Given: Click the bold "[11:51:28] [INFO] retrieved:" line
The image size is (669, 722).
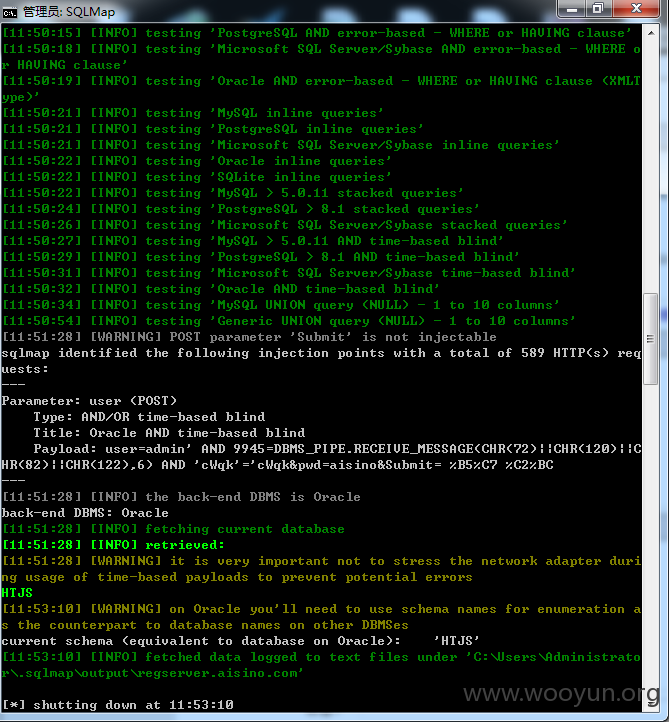Looking at the screenshot, I should click(113, 545).
